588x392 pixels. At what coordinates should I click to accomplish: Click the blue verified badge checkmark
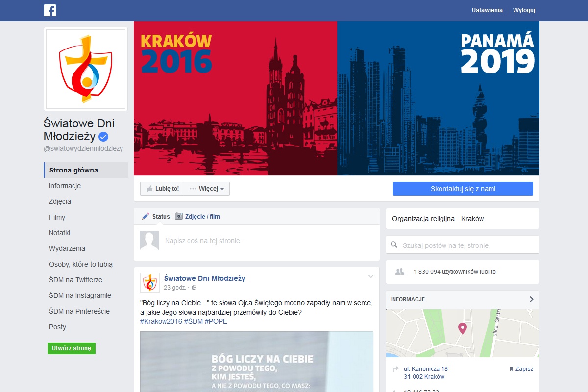pyautogui.click(x=103, y=137)
